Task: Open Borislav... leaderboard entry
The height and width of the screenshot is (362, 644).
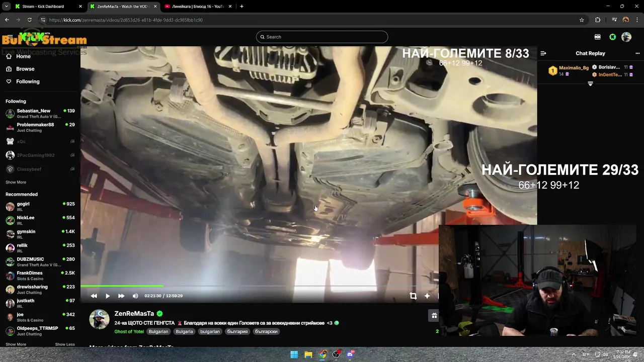Action: (612, 67)
